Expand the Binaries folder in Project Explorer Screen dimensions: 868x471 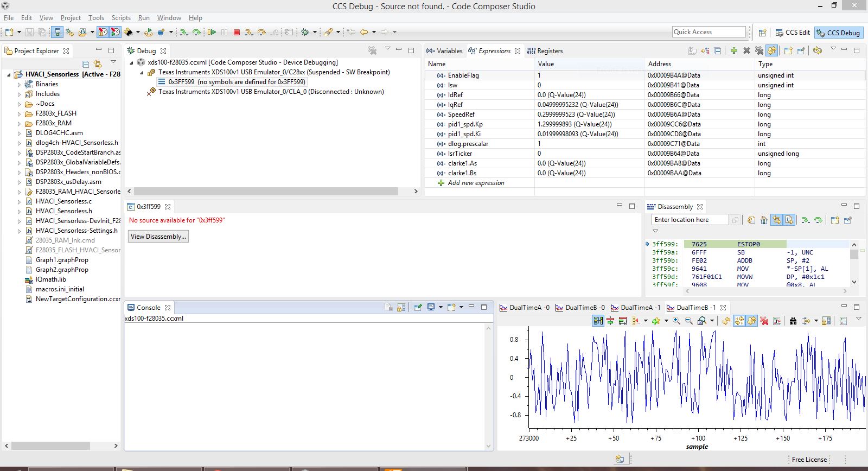[19, 84]
